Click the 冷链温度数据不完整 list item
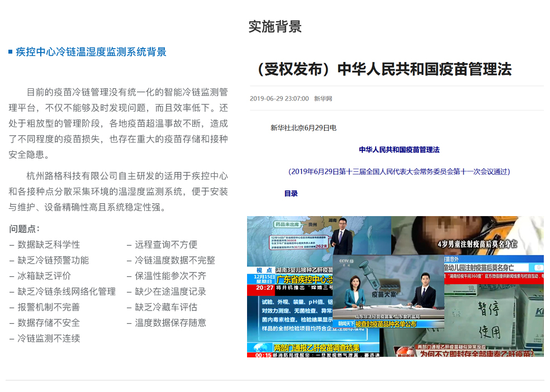The image size is (550, 392). click(x=175, y=260)
